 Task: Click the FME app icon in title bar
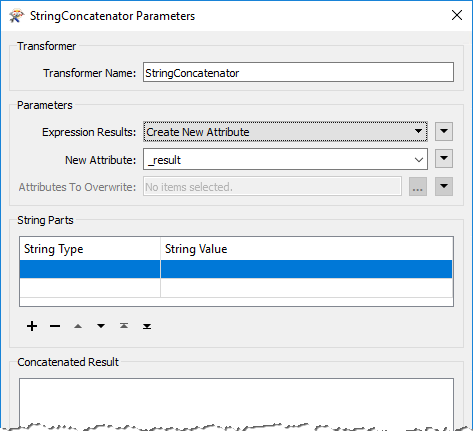click(17, 16)
